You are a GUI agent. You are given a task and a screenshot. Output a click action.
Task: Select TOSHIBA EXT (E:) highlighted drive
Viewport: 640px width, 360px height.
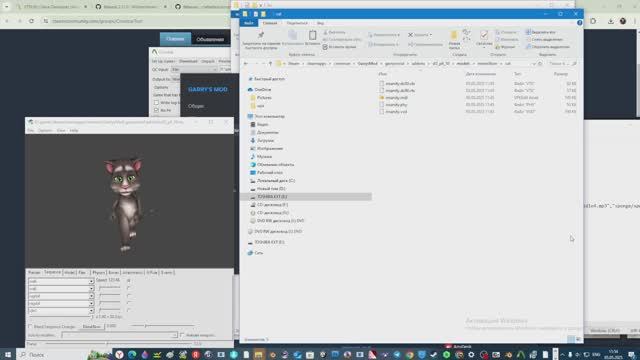coord(306,197)
